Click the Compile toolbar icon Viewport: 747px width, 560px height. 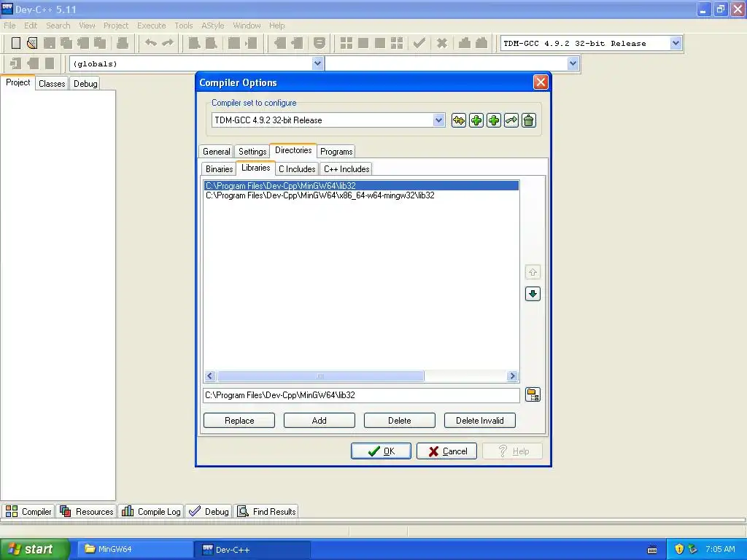coord(347,43)
